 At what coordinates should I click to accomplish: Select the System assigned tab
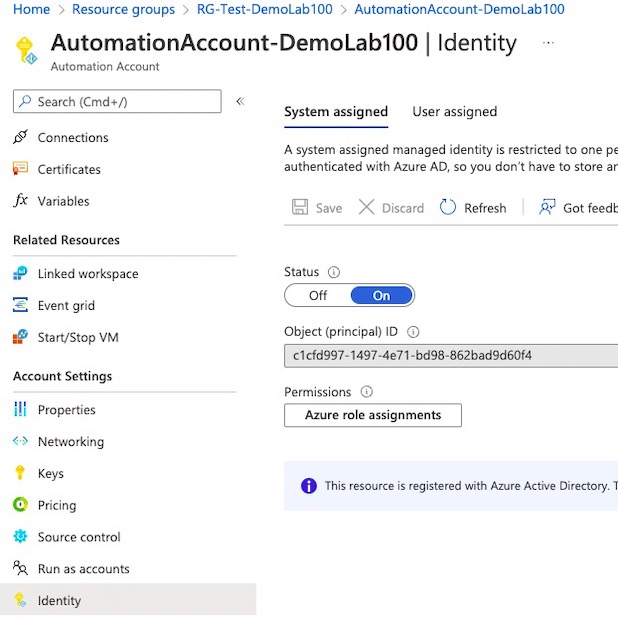tap(335, 112)
